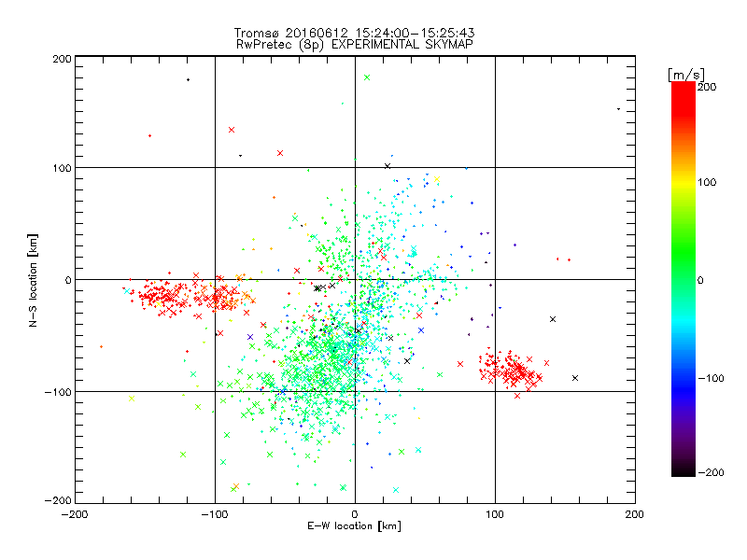Click the 200 tick label on the N-S axis
The width and height of the screenshot is (747, 560).
pyautogui.click(x=62, y=60)
